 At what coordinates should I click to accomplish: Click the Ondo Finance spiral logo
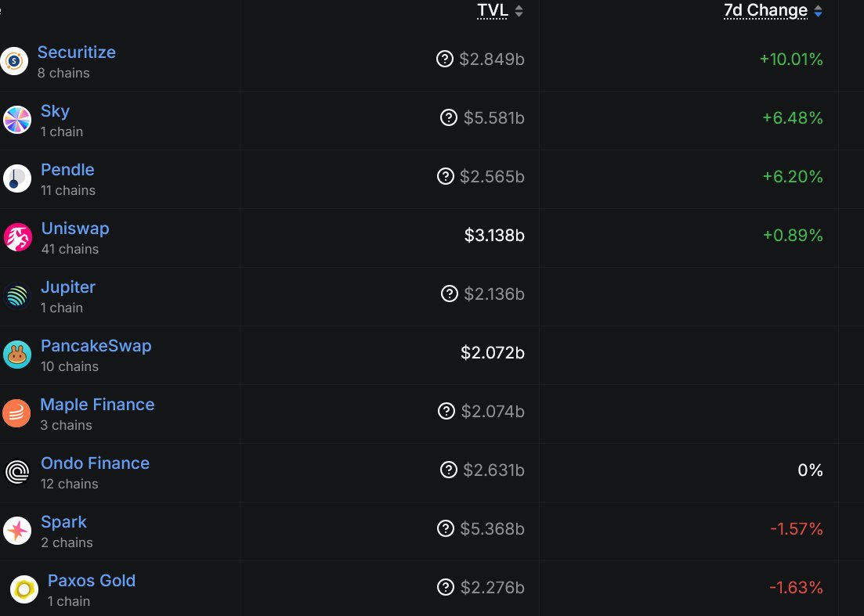(x=17, y=472)
